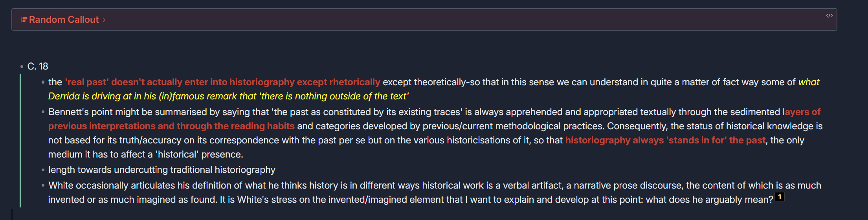868x220 pixels.
Task: Click the bullet before "length towards undercutting"
Action: [x=43, y=170]
